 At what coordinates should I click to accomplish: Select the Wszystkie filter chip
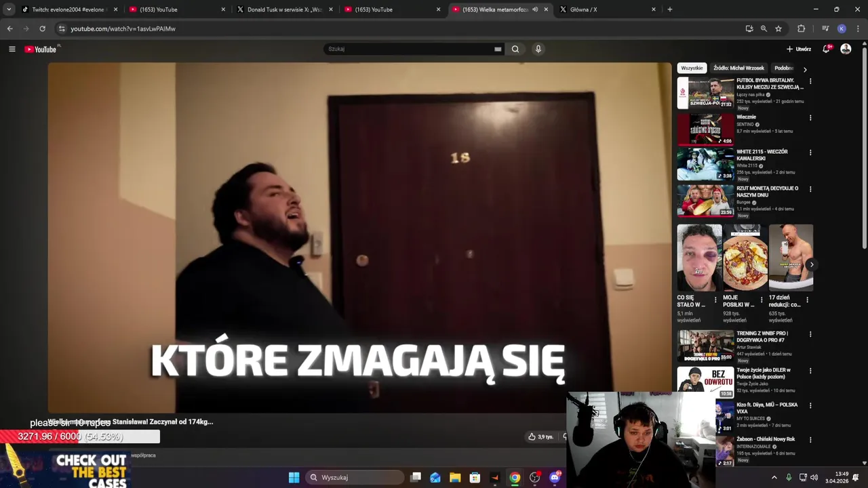(x=692, y=68)
